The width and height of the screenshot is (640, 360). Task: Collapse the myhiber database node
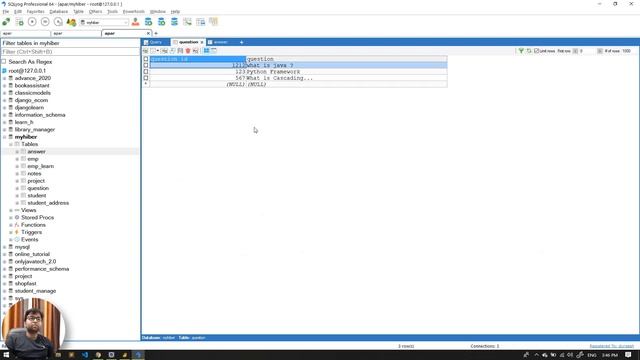coord(5,137)
